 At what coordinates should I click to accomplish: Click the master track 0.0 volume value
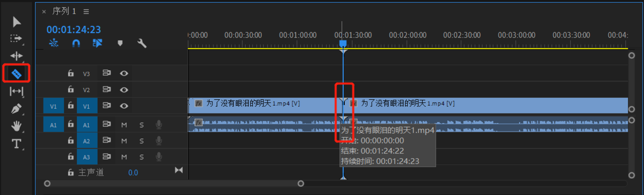click(x=133, y=172)
